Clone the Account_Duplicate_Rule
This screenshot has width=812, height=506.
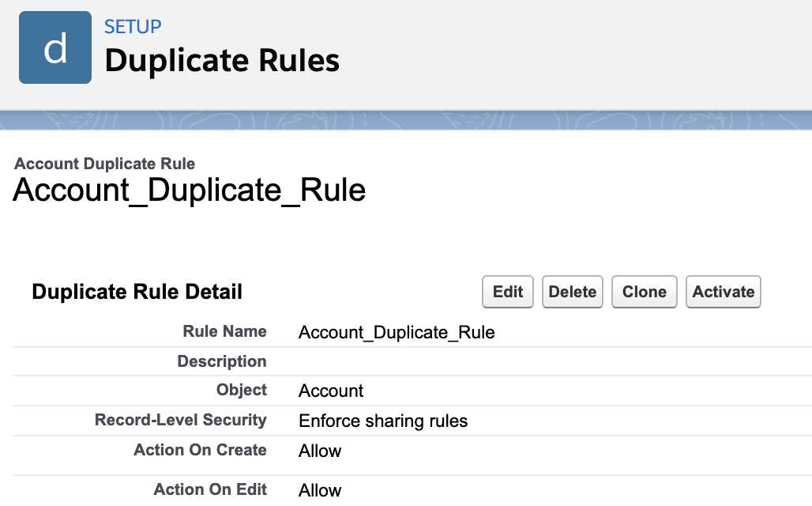coord(644,292)
